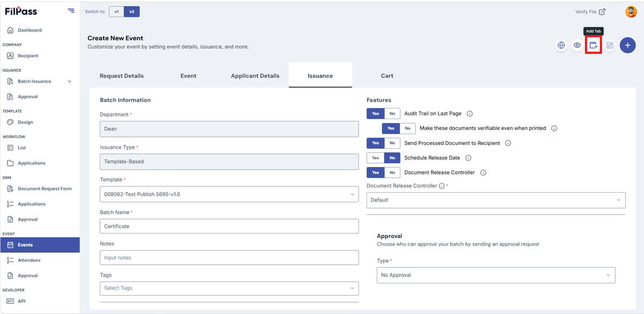Expand Batch Issuance sidebar chevron
The height and width of the screenshot is (314, 644).
pos(69,82)
